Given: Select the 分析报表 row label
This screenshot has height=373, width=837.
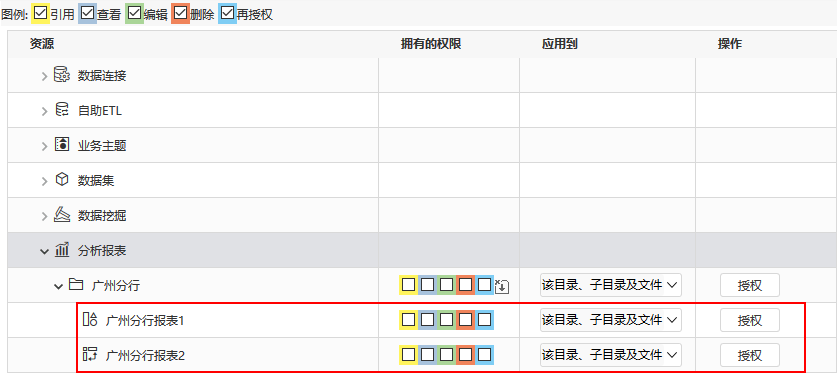Looking at the screenshot, I should click(x=102, y=251).
